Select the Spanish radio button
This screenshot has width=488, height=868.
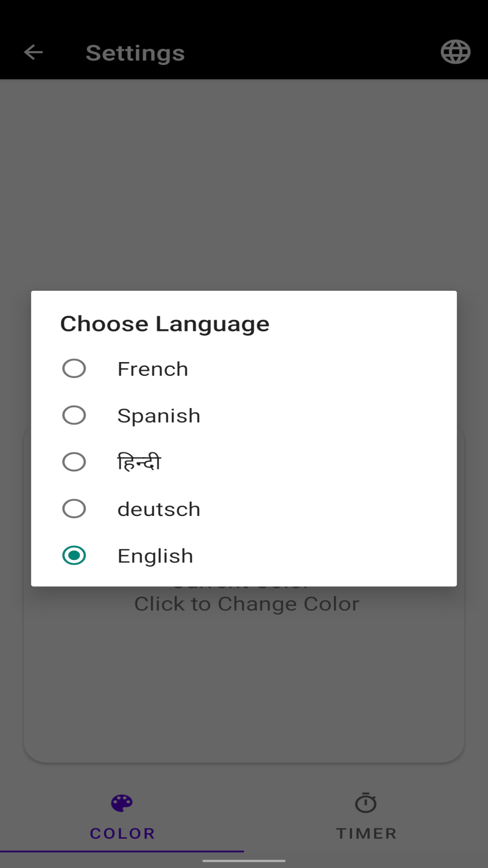coord(74,415)
